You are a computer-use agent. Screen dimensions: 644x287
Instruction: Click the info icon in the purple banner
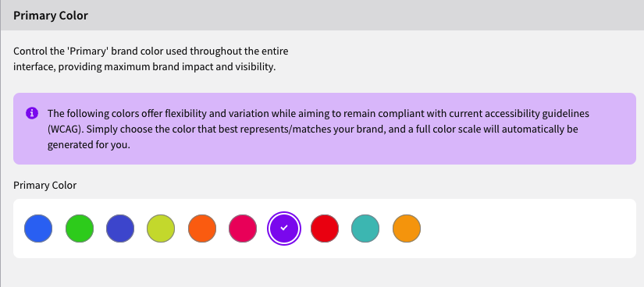[32, 113]
